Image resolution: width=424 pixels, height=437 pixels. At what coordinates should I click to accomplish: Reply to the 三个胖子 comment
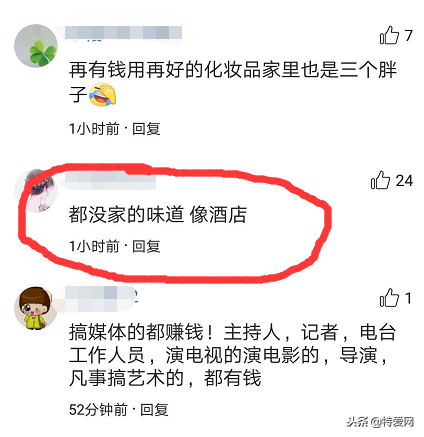pyautogui.click(x=146, y=129)
